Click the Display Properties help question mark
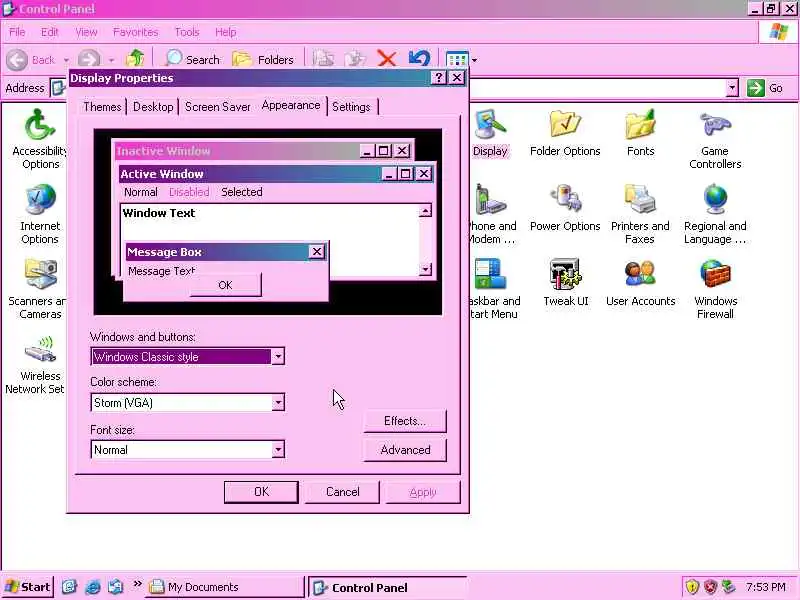 438,78
